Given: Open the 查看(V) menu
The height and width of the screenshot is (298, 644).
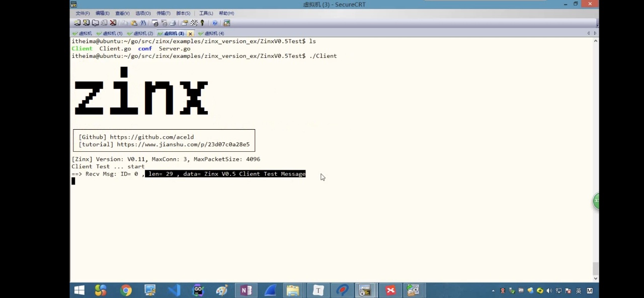Looking at the screenshot, I should point(122,13).
